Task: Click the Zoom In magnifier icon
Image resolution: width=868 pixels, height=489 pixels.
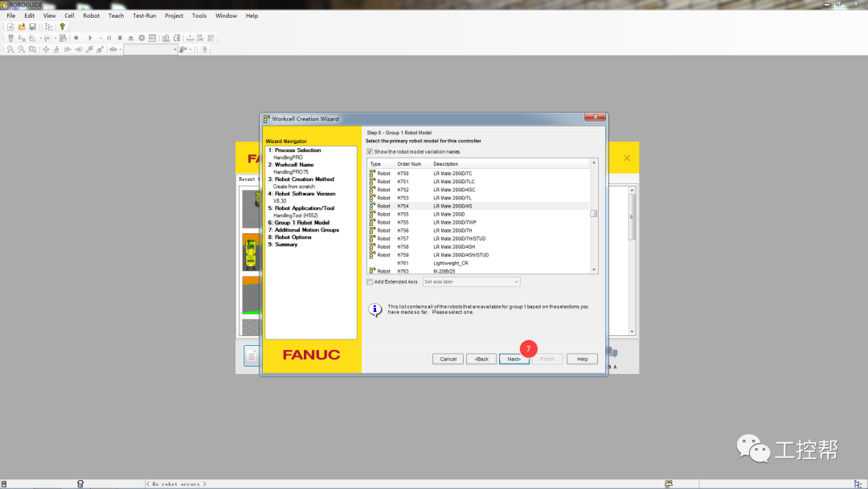Action: point(10,49)
